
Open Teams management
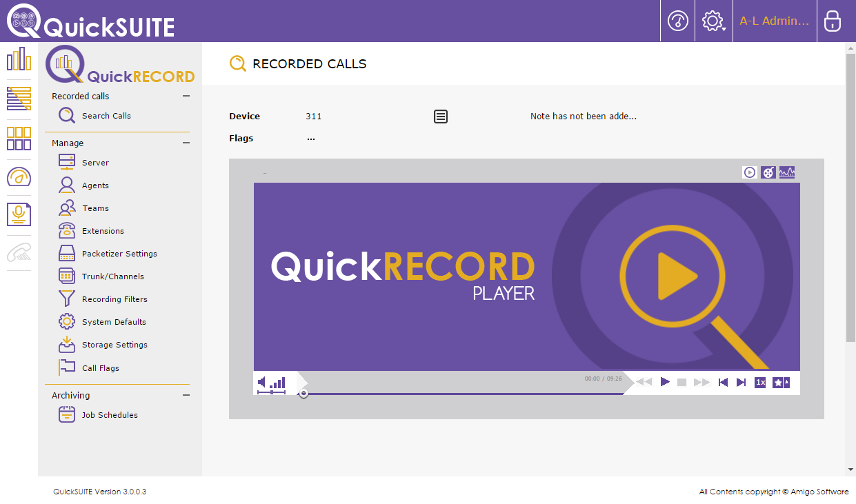coord(95,208)
